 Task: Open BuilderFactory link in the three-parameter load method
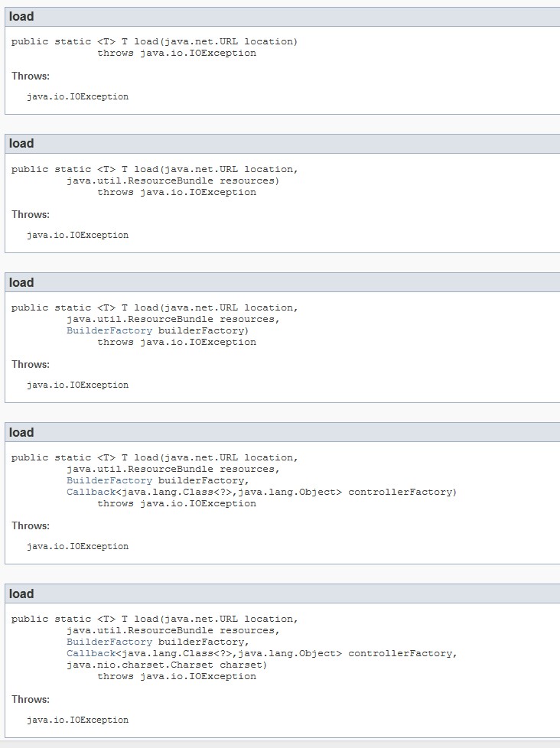point(109,330)
